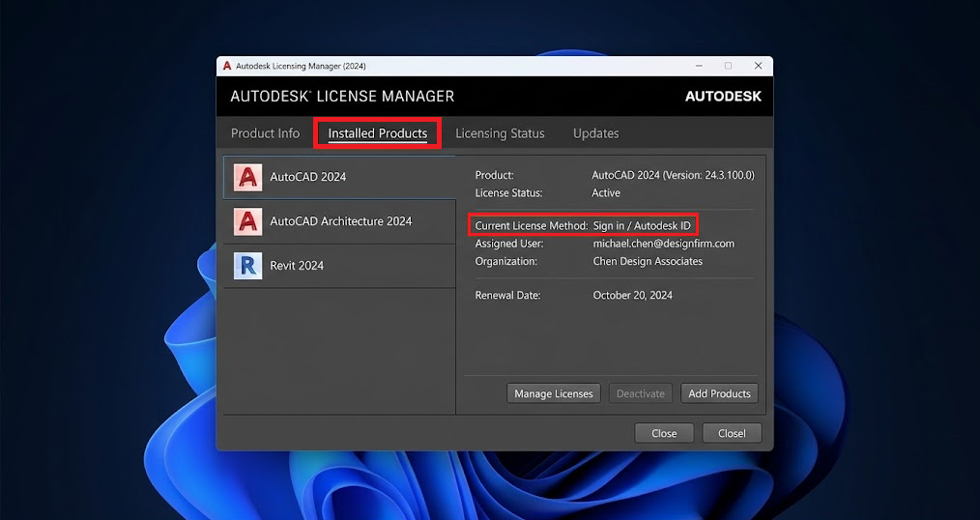Click the AutoCAD Architecture 2024 product icon

pos(248,222)
